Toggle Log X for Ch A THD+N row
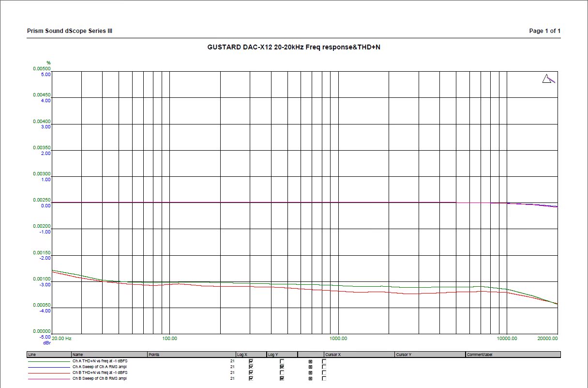 [x=251, y=361]
